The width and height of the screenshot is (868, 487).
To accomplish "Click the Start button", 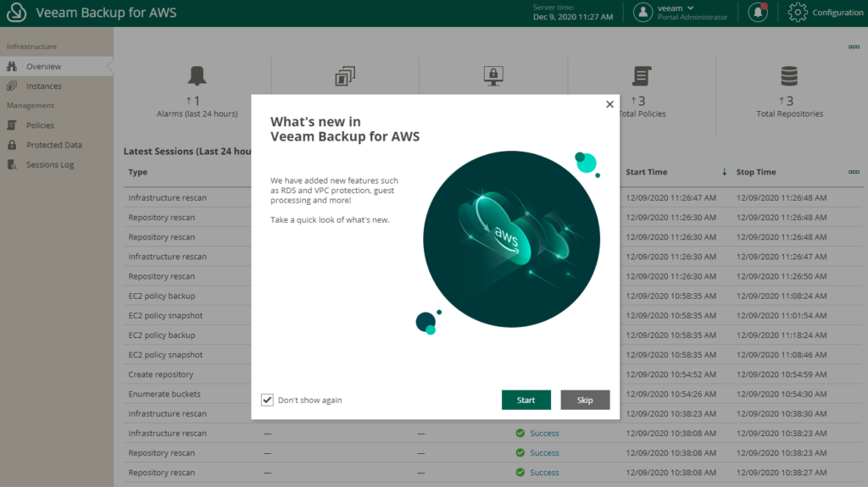I will 526,400.
